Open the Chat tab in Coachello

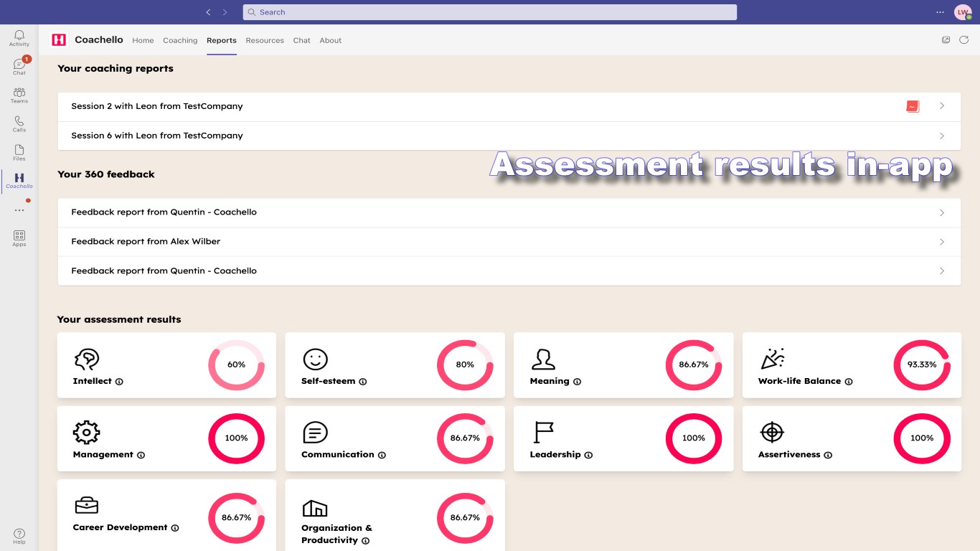(301, 40)
